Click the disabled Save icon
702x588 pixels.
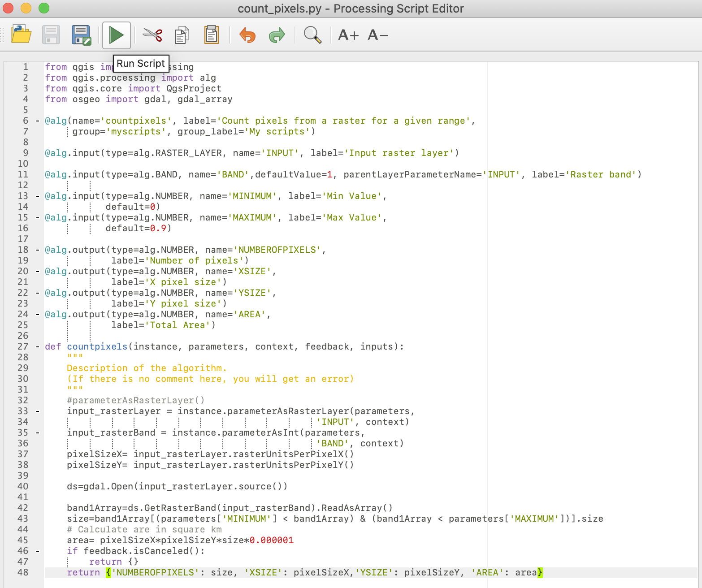(51, 35)
